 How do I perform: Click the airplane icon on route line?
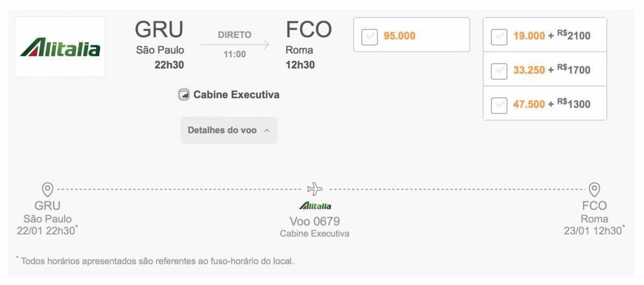315,189
